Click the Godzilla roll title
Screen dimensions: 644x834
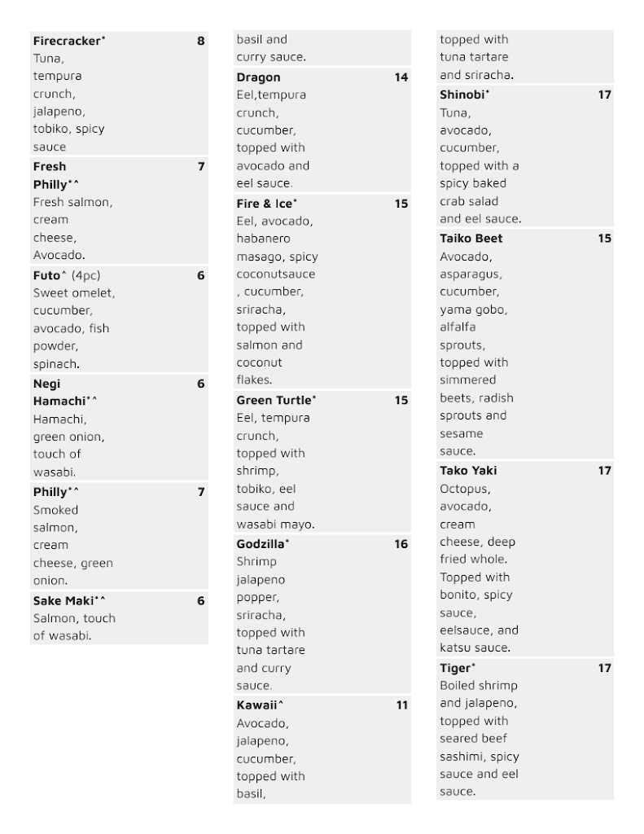(262, 543)
